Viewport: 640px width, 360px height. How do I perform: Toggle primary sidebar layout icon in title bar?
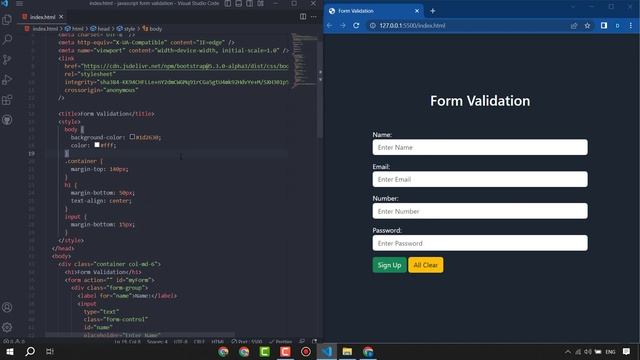(x=228, y=3)
